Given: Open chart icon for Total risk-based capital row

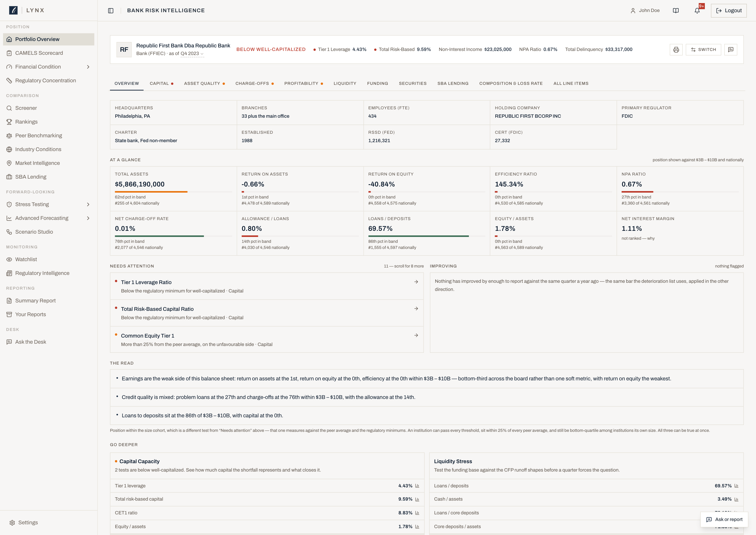Looking at the screenshot, I should 417,499.
